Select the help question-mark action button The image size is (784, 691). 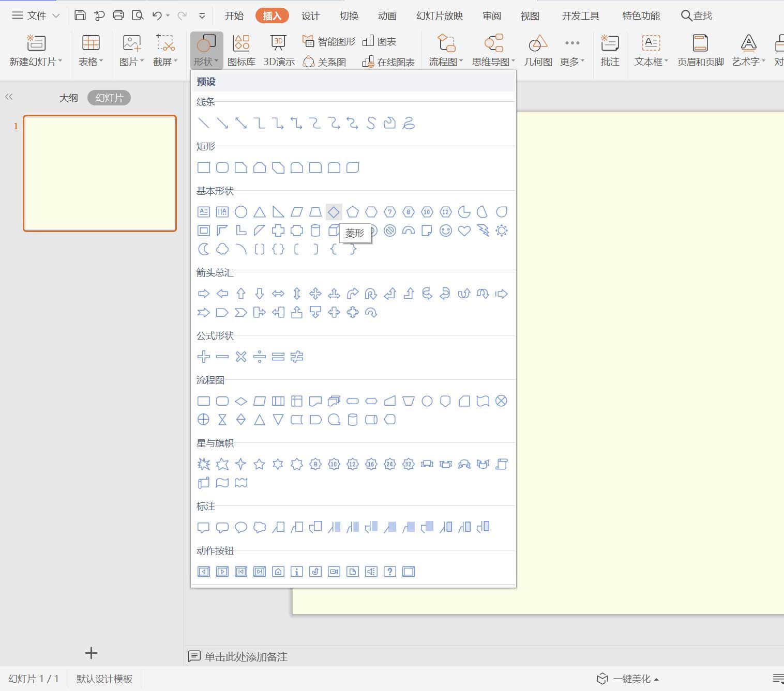390,572
